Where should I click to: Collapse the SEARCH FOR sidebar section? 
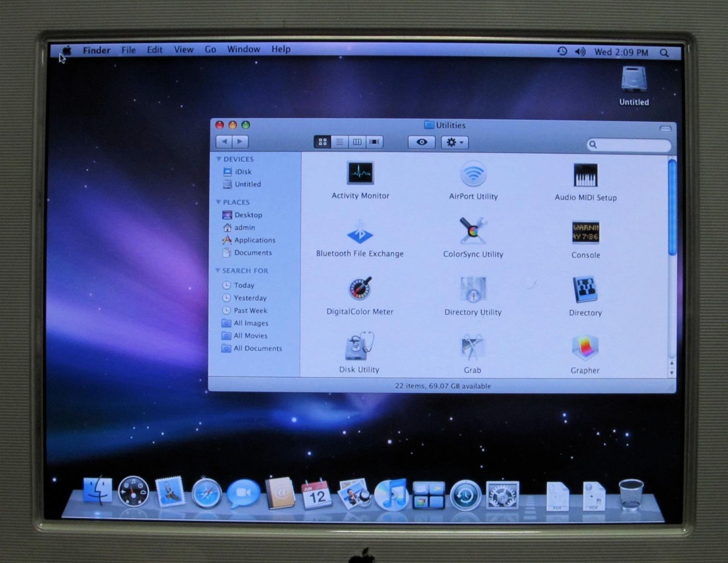218,271
